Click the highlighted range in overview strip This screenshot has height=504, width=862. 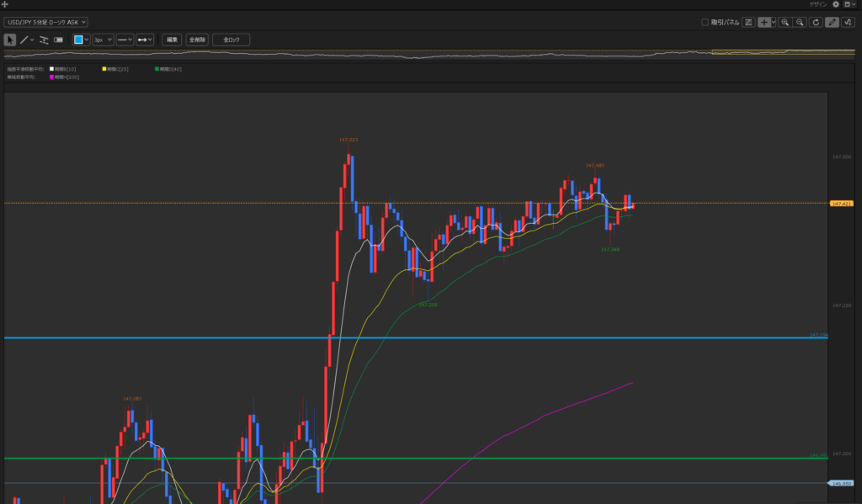point(784,52)
